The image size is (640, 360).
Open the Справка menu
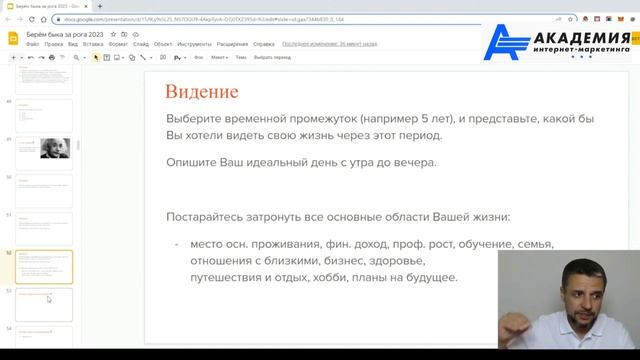264,44
